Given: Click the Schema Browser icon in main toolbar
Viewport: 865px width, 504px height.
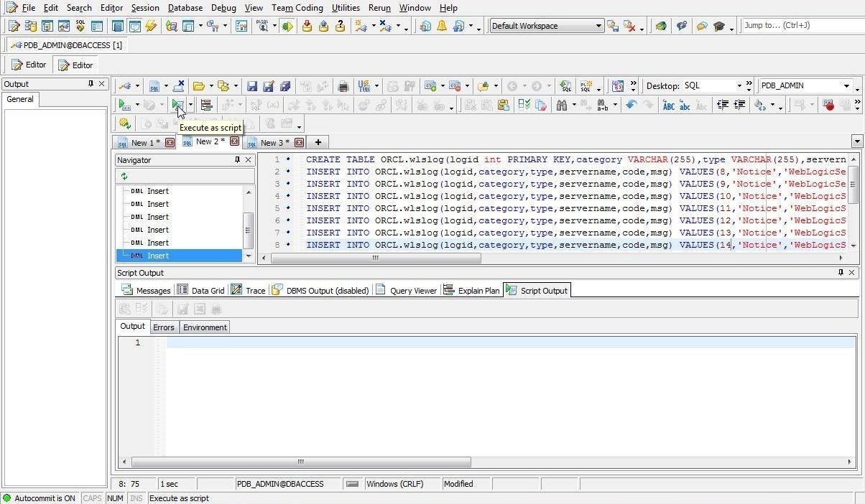Looking at the screenshot, I should pyautogui.click(x=30, y=26).
